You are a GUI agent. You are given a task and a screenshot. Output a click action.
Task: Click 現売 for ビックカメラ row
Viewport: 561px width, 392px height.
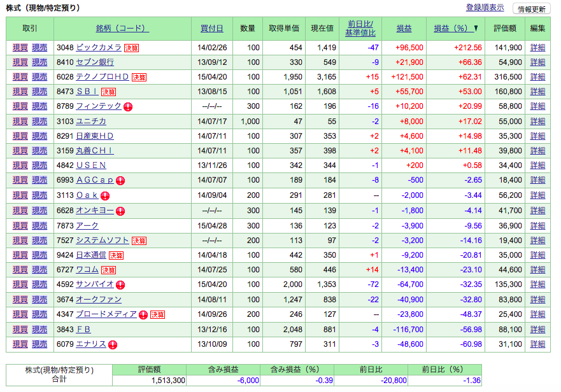tap(39, 48)
